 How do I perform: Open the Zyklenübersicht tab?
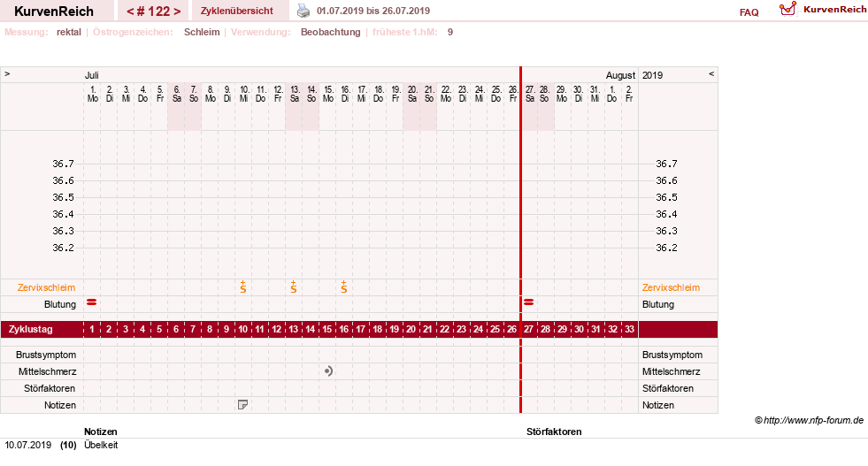[x=237, y=11]
